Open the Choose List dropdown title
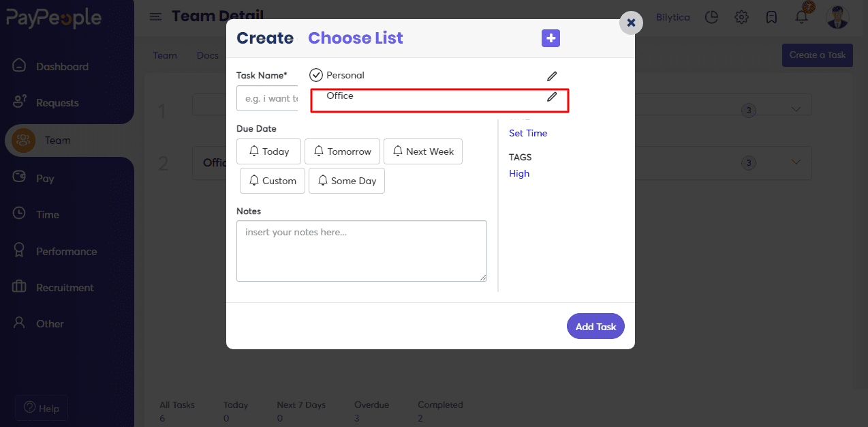This screenshot has width=868, height=427. pyautogui.click(x=356, y=38)
